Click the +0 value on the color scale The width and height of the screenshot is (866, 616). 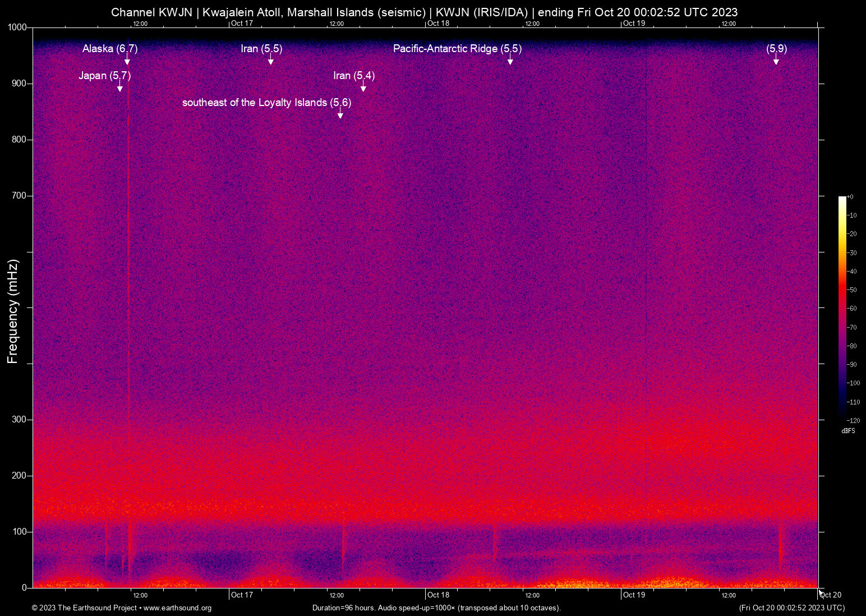pos(850,197)
